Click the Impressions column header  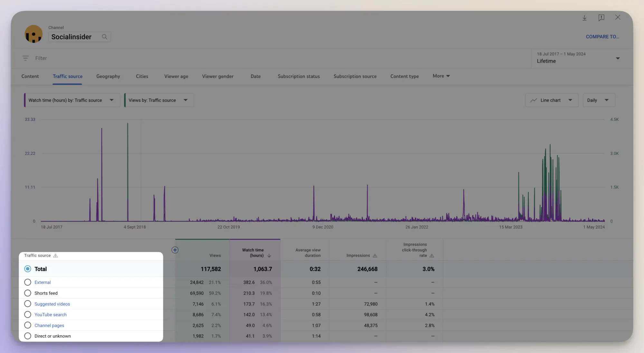click(358, 256)
